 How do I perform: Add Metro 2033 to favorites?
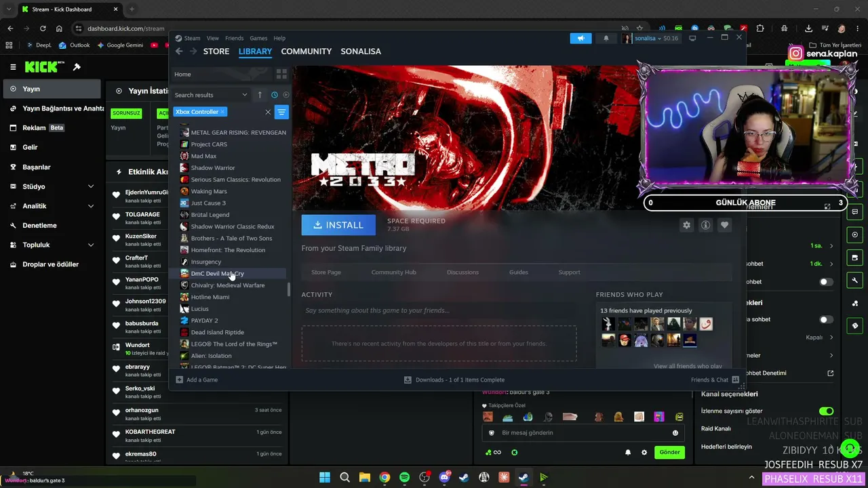click(x=724, y=225)
